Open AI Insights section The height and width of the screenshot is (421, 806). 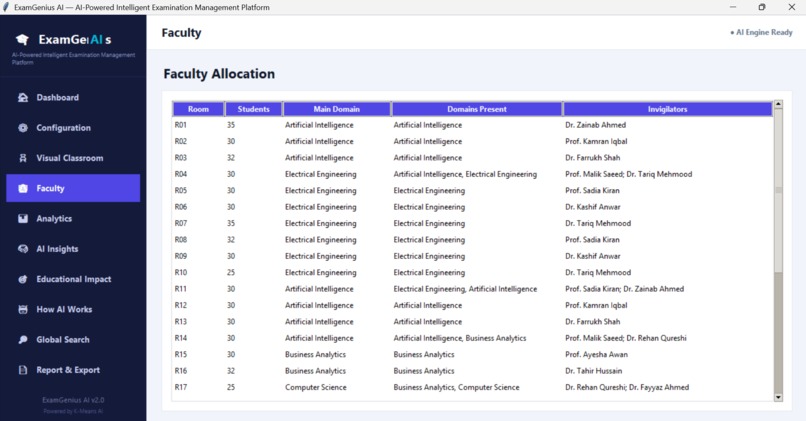coord(73,249)
